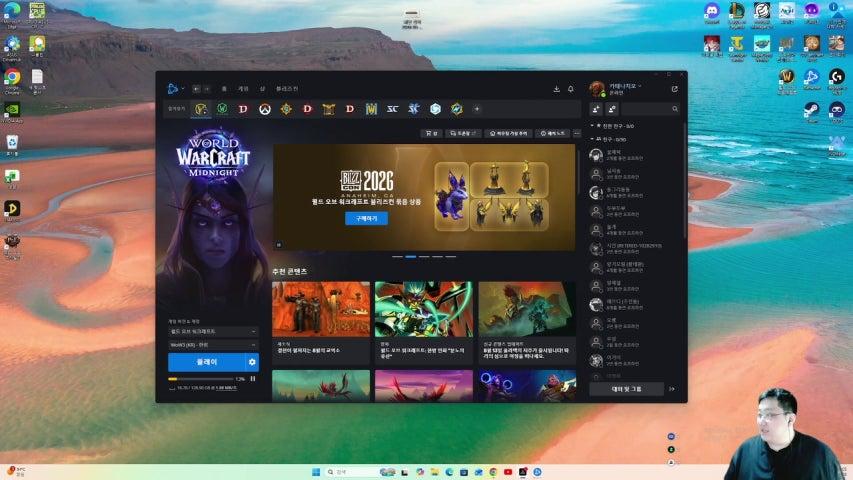Screen dimensions: 853x480
Task: Open the 패치 노트 button
Action: click(x=552, y=133)
